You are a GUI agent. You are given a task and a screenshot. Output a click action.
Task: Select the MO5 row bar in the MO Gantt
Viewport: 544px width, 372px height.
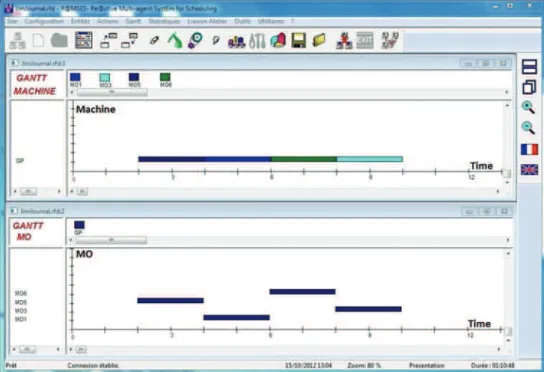click(x=170, y=300)
